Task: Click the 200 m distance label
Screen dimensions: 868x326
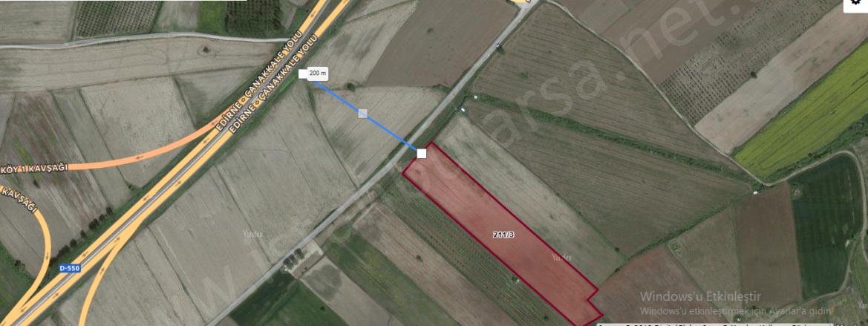Action: coord(317,73)
